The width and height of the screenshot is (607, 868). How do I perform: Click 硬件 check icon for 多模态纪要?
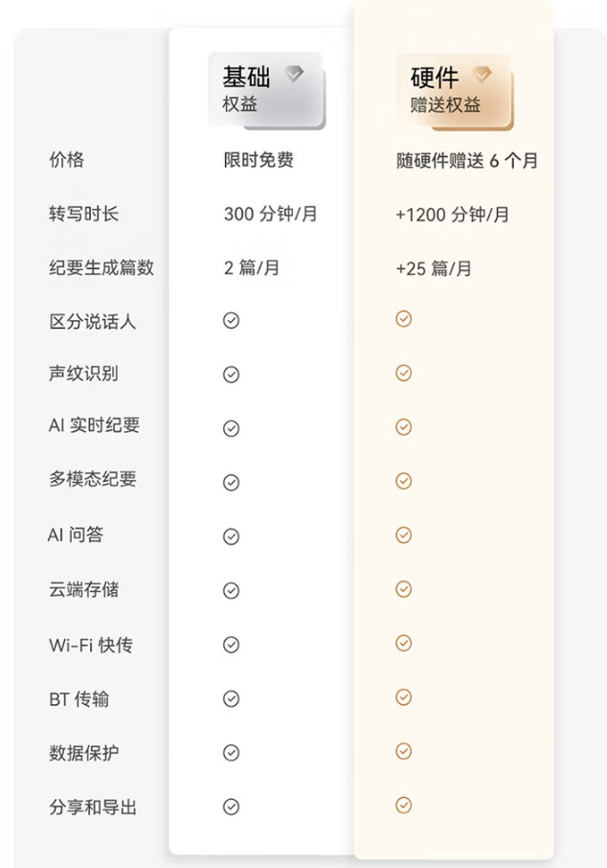(404, 480)
